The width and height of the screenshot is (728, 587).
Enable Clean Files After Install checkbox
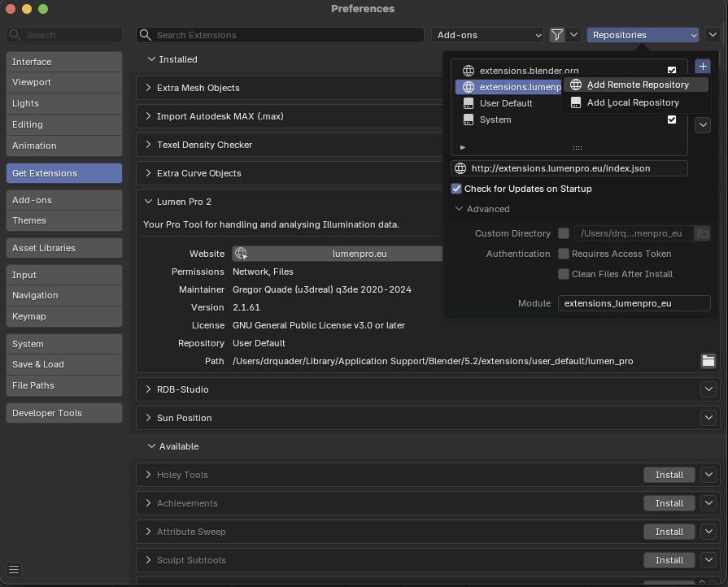pyautogui.click(x=564, y=274)
